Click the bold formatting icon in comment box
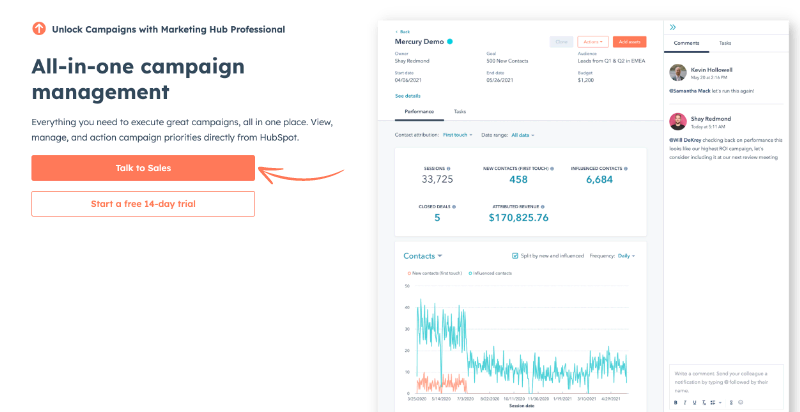800x412 pixels. pyautogui.click(x=675, y=402)
